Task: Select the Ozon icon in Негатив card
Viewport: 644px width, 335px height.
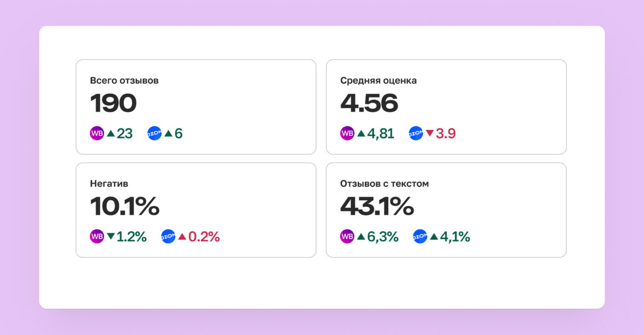Action: [168, 237]
